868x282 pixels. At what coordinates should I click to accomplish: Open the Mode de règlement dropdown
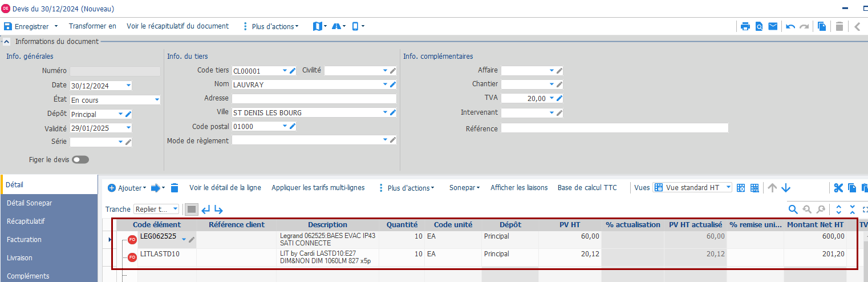pyautogui.click(x=384, y=140)
